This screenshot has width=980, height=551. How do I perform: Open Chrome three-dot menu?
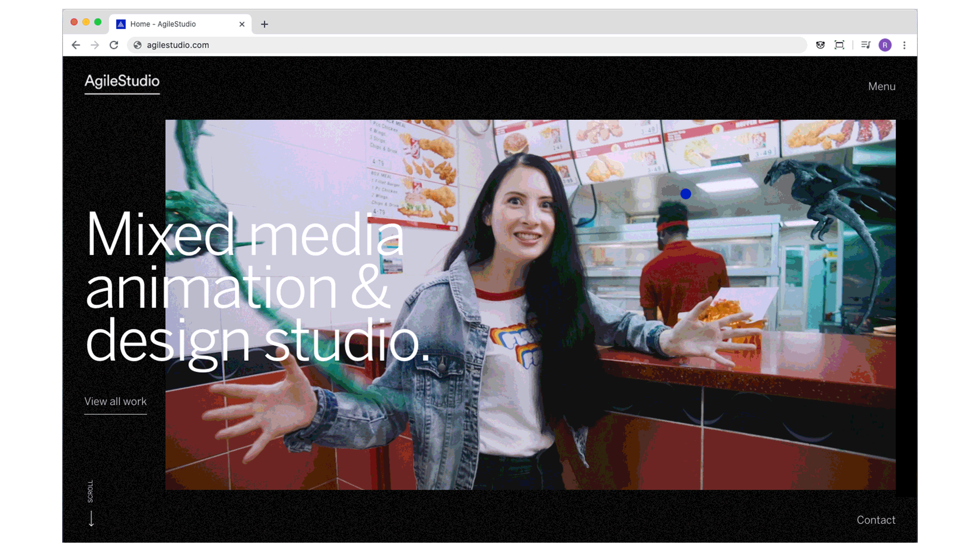click(x=905, y=45)
